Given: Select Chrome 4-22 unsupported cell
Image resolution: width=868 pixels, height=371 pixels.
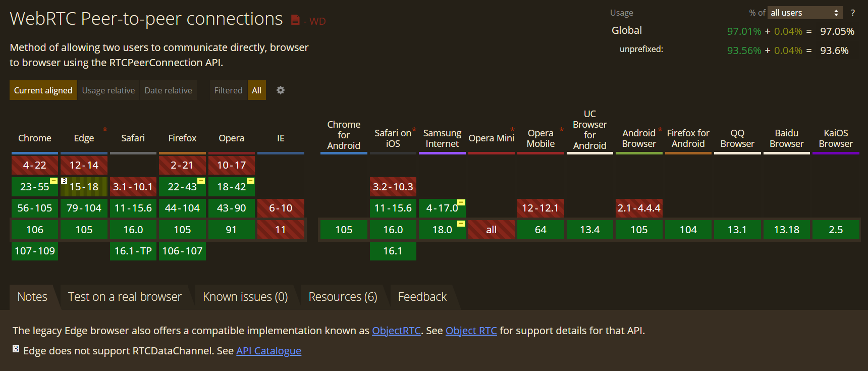Looking at the screenshot, I should point(35,165).
